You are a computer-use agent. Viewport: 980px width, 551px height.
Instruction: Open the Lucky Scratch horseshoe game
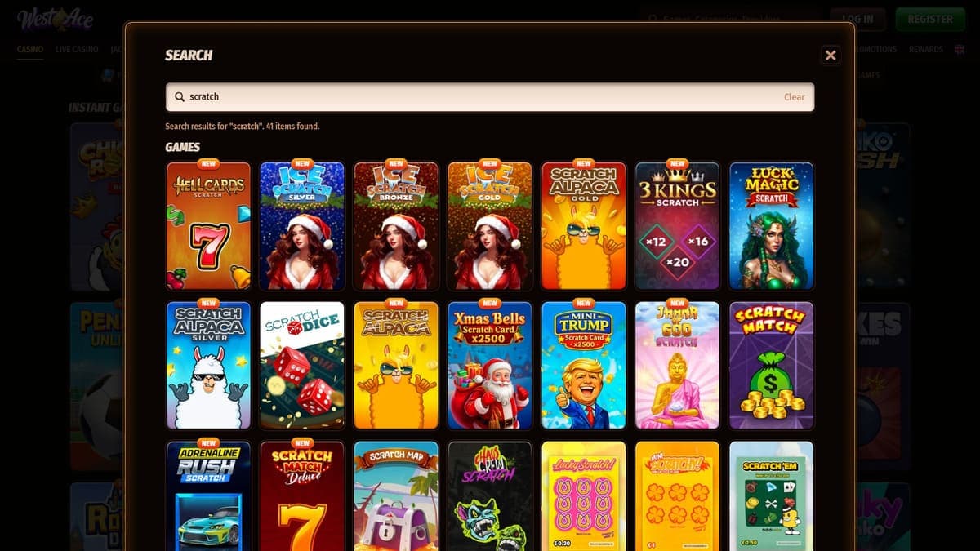(x=584, y=496)
